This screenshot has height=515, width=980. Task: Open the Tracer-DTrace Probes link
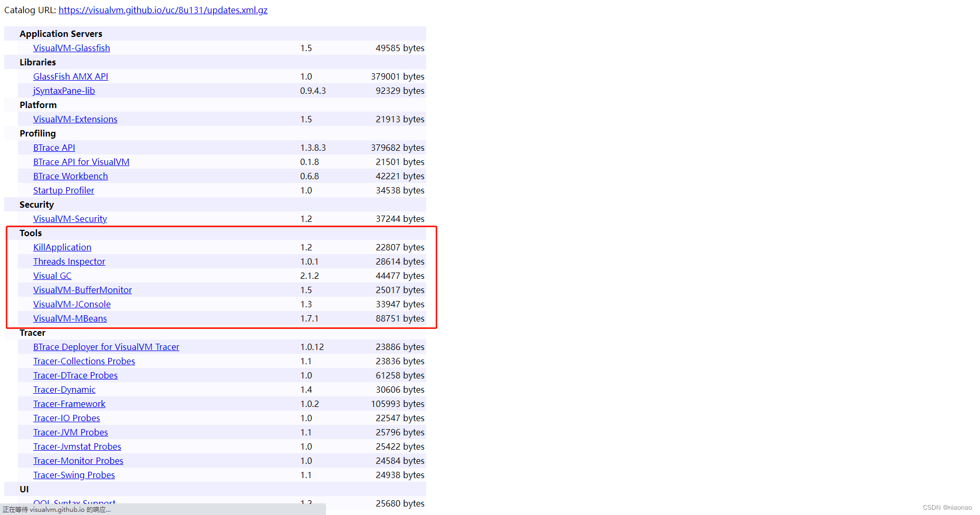[x=75, y=375]
